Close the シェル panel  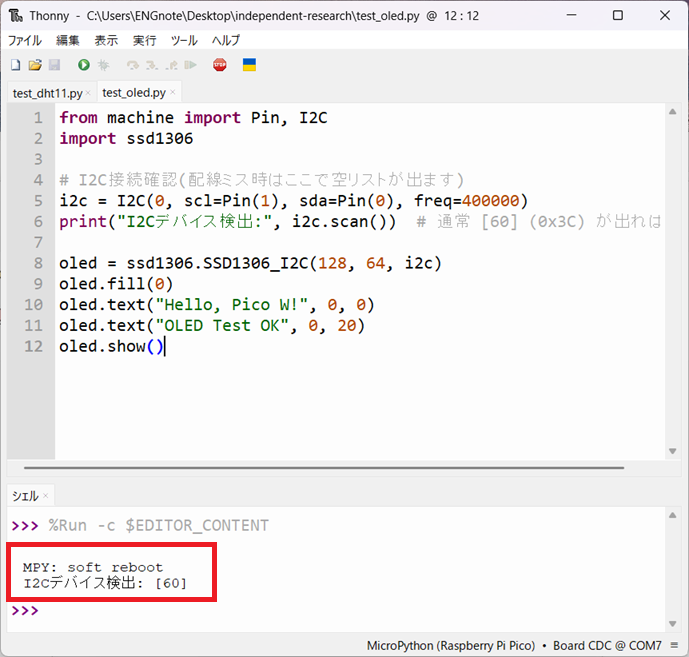point(46,496)
